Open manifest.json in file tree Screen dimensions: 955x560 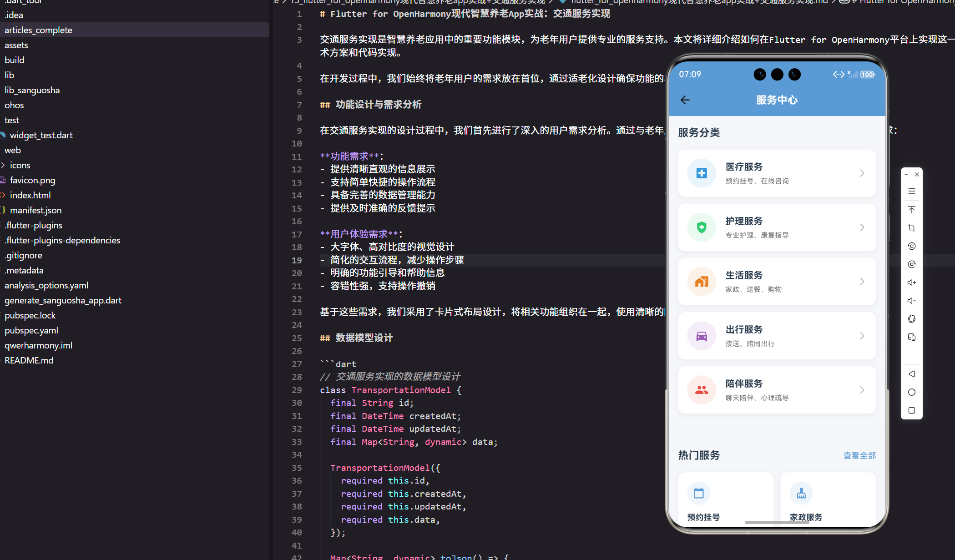pyautogui.click(x=135, y=210)
